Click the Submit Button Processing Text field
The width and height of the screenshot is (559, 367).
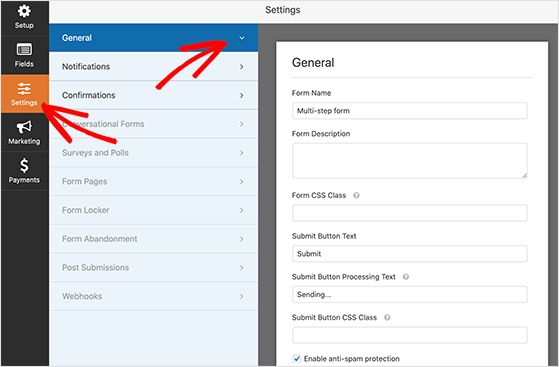(x=410, y=295)
